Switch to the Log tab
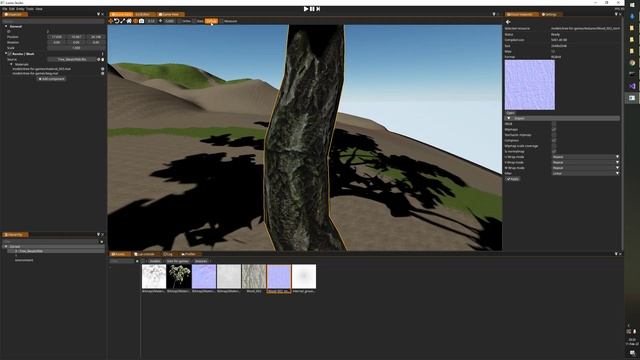Image resolution: width=640 pixels, height=360 pixels. 168,254
